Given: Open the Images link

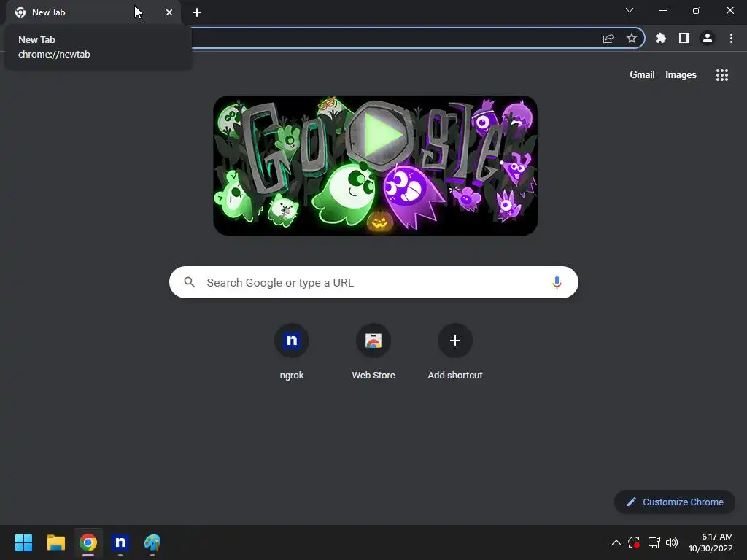Looking at the screenshot, I should (681, 75).
